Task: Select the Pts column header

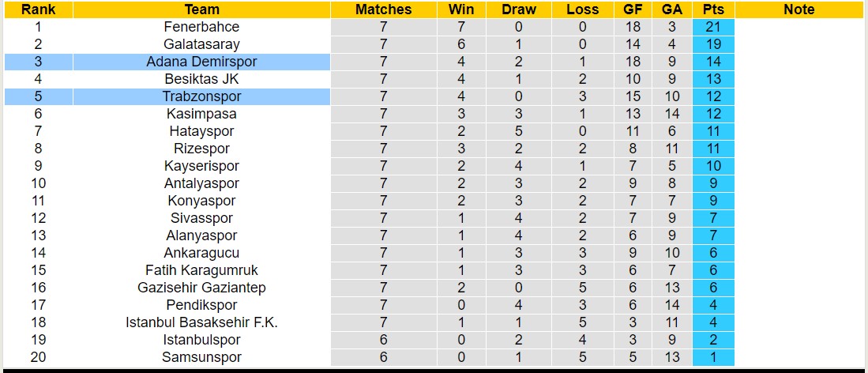Action: [x=712, y=9]
